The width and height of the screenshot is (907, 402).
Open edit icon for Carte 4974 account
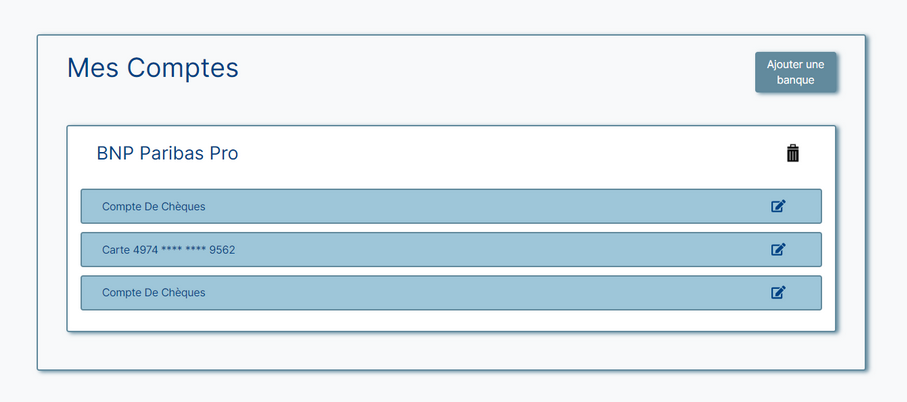pos(779,249)
